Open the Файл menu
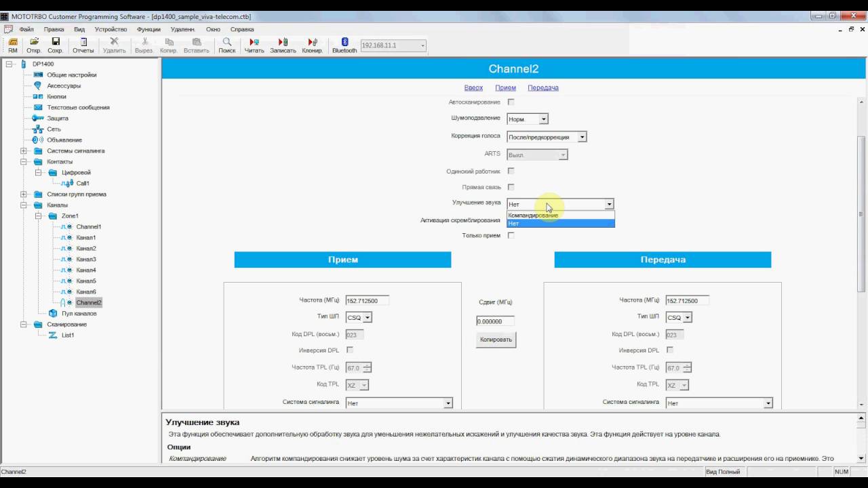Viewport: 868px width, 488px height. [26, 29]
